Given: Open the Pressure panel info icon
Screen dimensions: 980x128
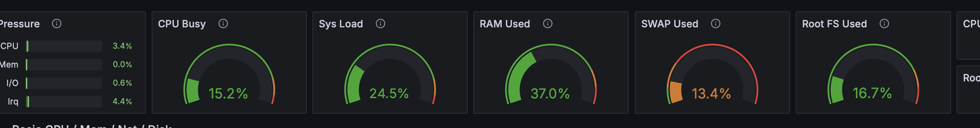Looking at the screenshot, I should coord(57,24).
